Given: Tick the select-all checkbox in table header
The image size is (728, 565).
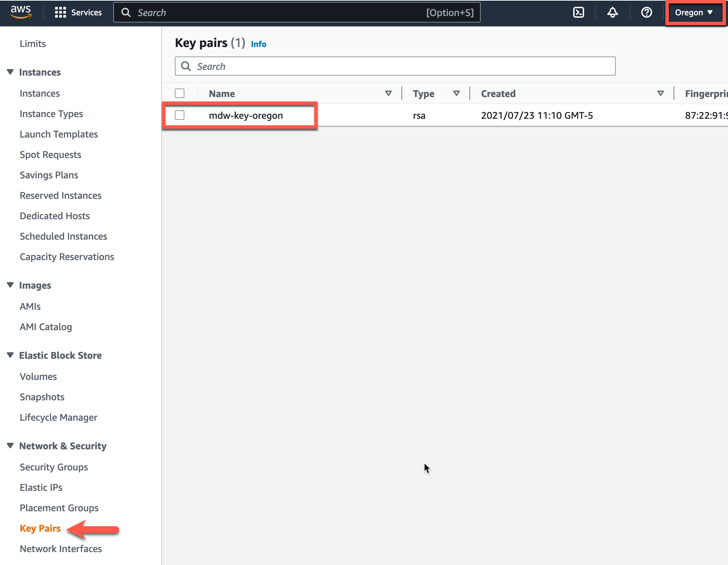Looking at the screenshot, I should click(x=180, y=93).
